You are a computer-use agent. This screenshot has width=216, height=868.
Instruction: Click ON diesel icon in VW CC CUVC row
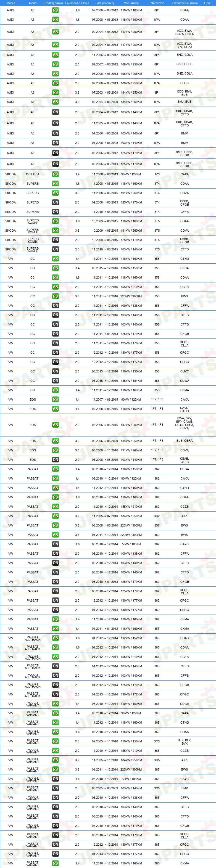coord(55,371)
